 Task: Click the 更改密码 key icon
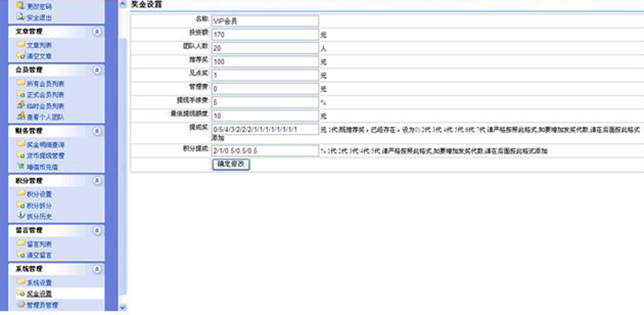(20, 6)
